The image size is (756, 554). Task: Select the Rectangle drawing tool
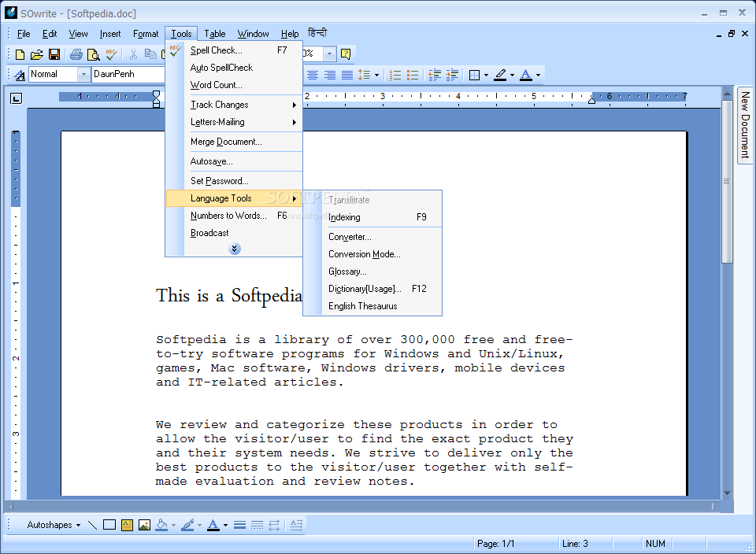point(109,525)
